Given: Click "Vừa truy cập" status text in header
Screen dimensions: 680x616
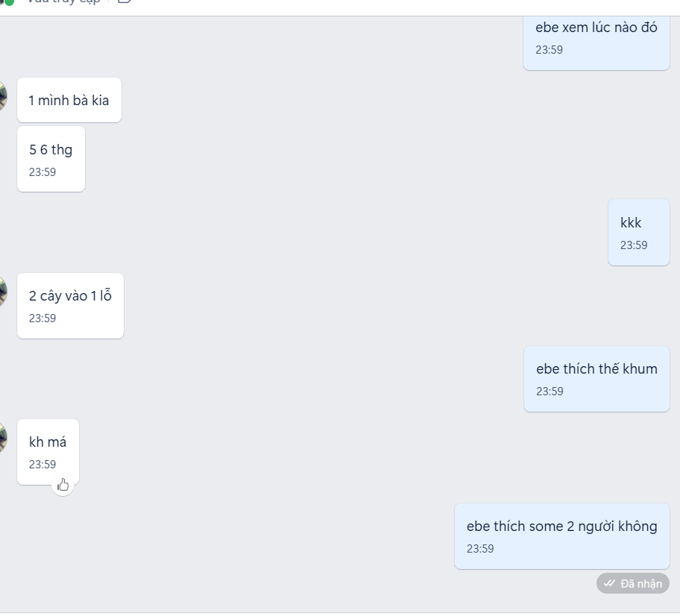Looking at the screenshot, I should click(64, 1).
